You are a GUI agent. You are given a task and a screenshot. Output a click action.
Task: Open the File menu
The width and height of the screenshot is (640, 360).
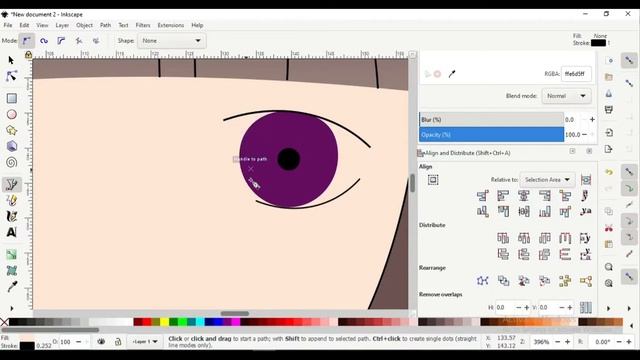[8, 25]
